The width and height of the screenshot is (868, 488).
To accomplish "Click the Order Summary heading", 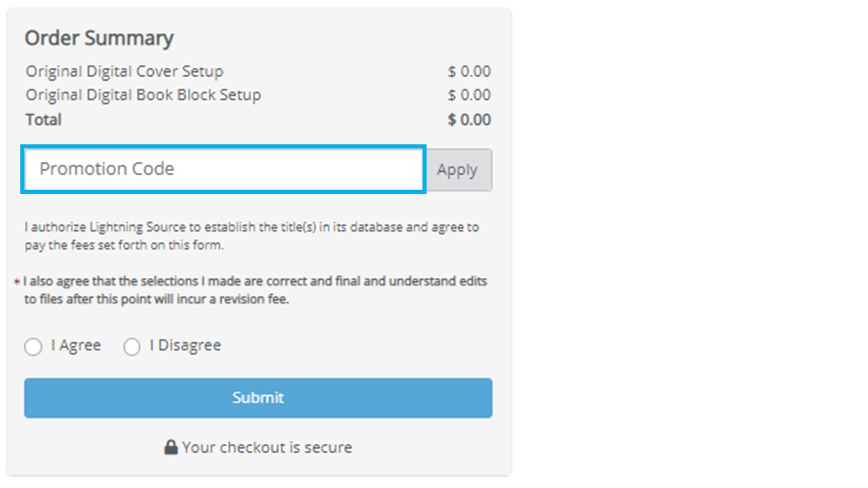I will 99,38.
